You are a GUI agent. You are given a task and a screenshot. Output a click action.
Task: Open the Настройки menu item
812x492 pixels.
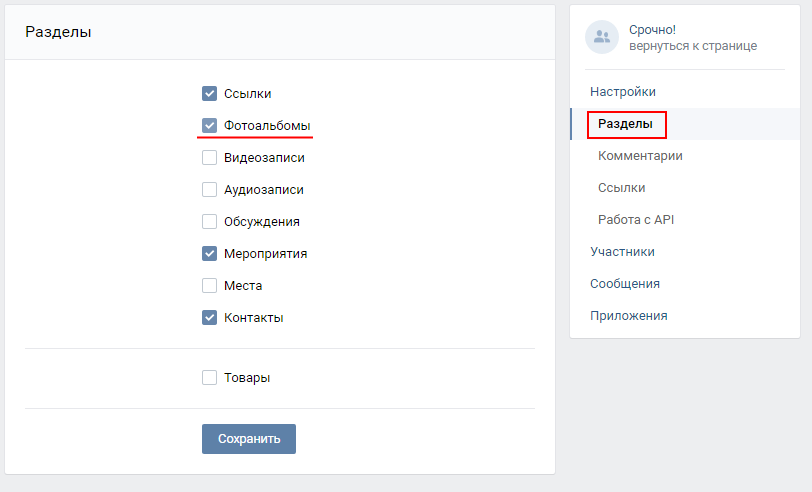coord(622,92)
